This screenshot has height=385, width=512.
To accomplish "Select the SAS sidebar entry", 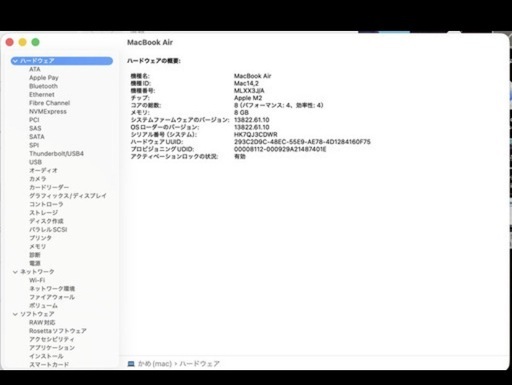I will pos(35,128).
